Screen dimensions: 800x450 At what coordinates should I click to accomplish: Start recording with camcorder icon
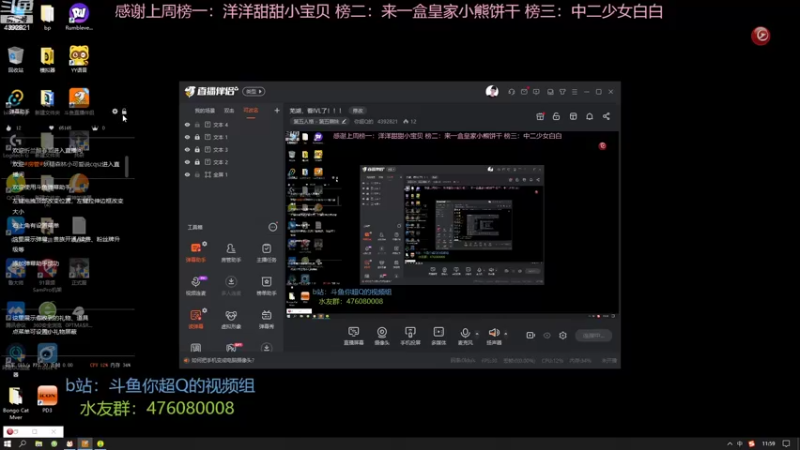click(x=531, y=335)
